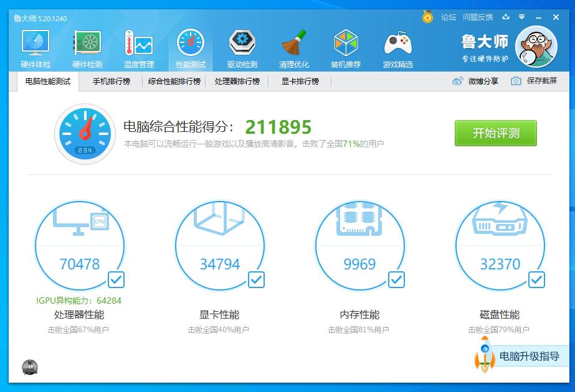Switch to the 综合性能排行榜 tab
Viewport: 575px width, 392px height.
[174, 82]
